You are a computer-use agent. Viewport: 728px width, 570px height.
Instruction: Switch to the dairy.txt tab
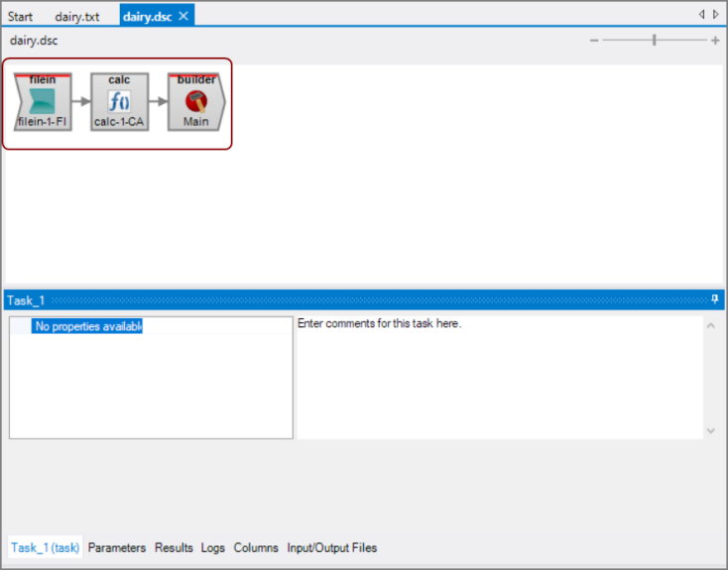76,17
